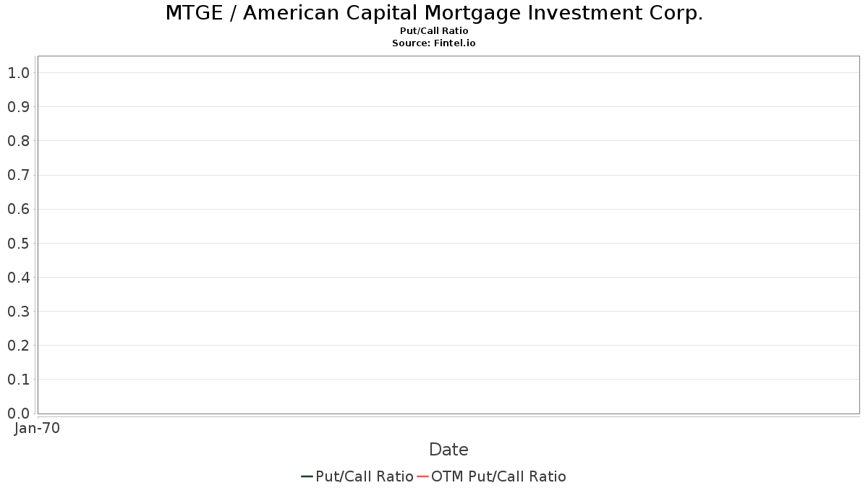Click the Source: Fintel.io label
The image size is (868, 488).
tap(434, 43)
